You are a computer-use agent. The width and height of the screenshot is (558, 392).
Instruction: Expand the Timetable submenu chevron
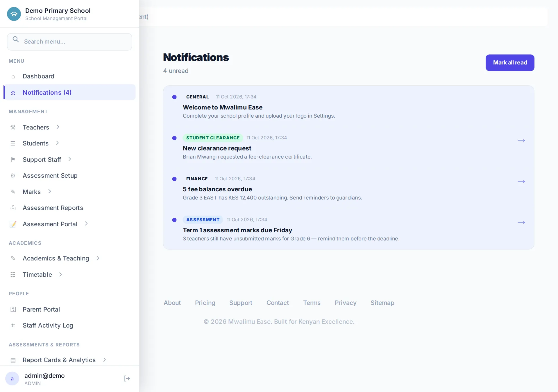pos(61,274)
